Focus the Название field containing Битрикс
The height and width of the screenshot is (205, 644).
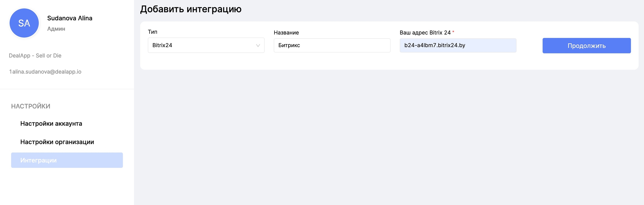pyautogui.click(x=332, y=45)
